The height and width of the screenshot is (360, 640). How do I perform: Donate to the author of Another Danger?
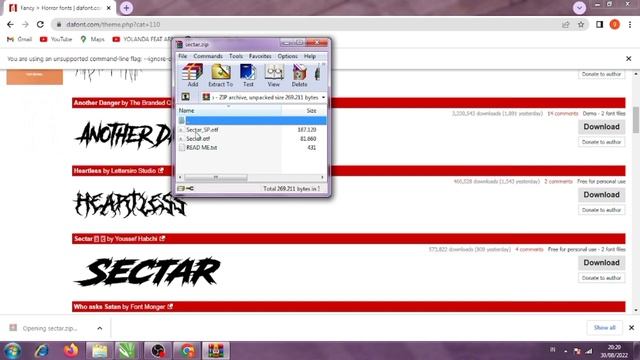click(601, 142)
